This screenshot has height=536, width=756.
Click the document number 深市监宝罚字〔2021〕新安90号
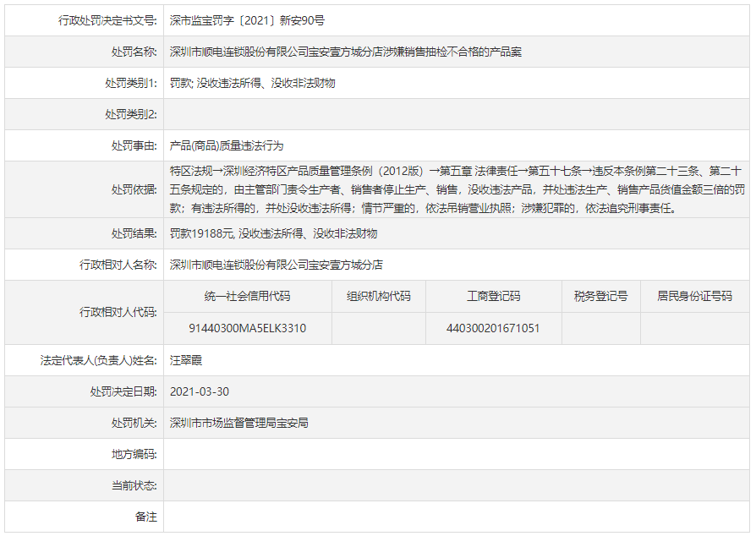pyautogui.click(x=247, y=21)
